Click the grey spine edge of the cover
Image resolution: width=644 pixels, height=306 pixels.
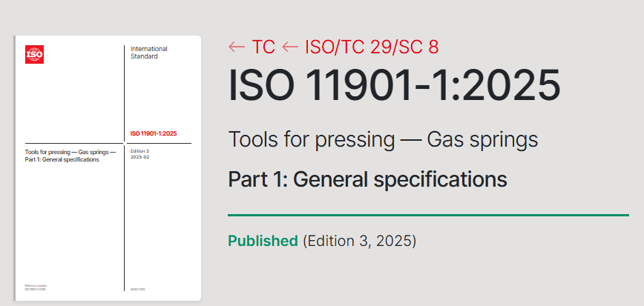14,168
